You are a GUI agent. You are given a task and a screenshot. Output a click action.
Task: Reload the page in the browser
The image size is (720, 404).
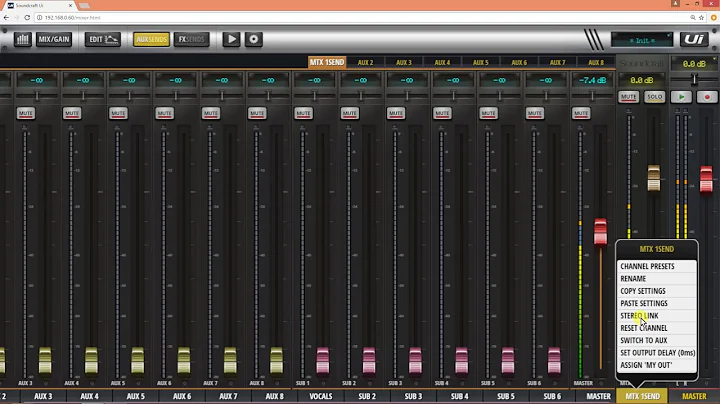(27, 17)
